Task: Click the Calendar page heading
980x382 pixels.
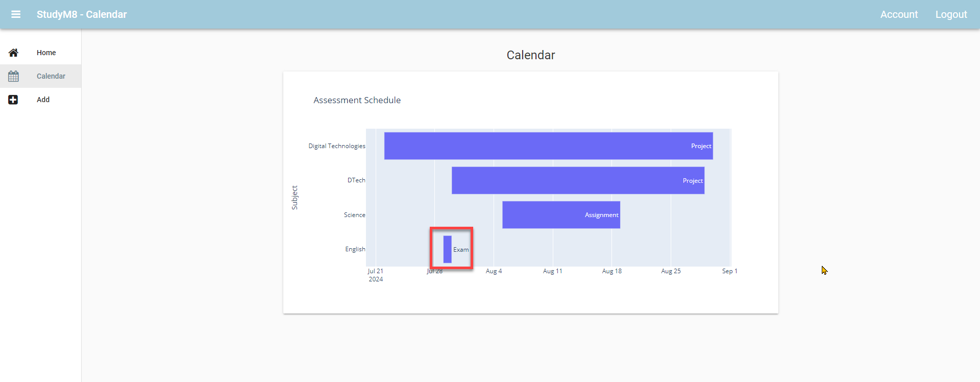Action: [531, 55]
